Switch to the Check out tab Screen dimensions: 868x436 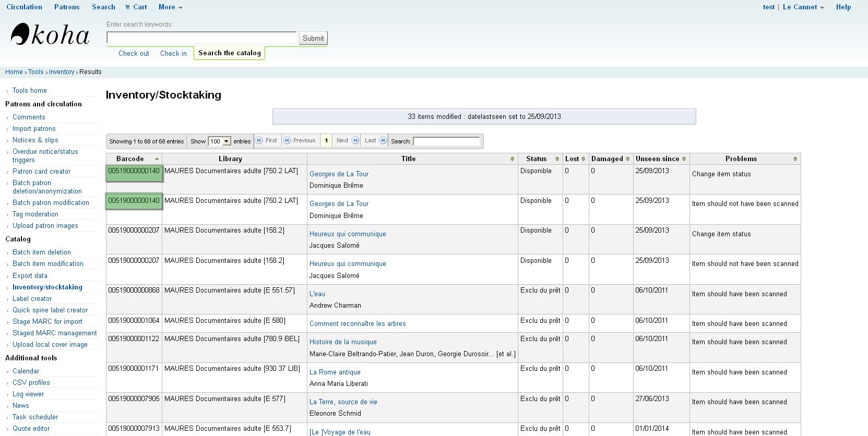pos(134,53)
